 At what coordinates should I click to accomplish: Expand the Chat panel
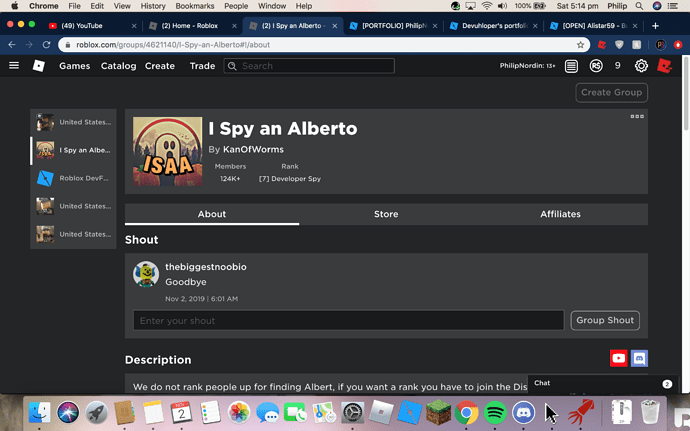tap(602, 383)
